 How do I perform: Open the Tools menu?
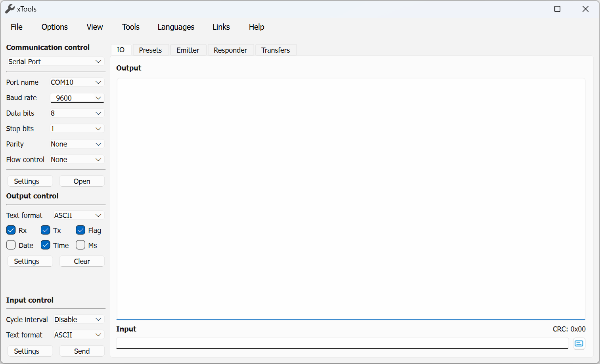click(130, 27)
